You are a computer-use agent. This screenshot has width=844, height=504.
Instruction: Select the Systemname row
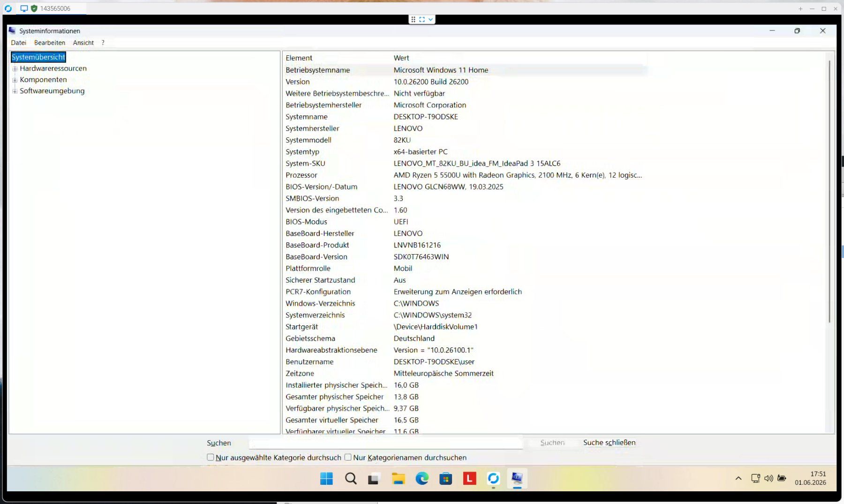click(x=465, y=117)
